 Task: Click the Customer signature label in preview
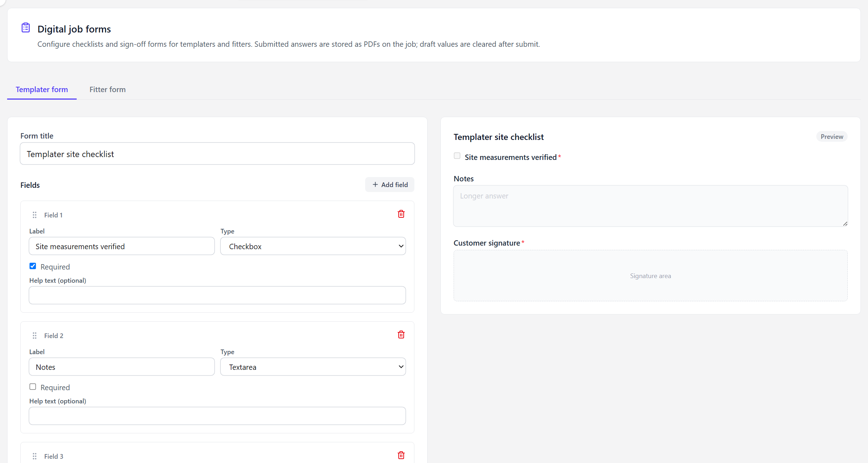coord(487,243)
